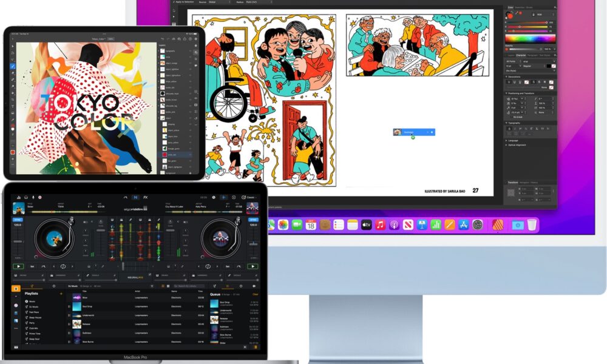Select the blue highlighted tool on the iPad toolbar
607x364 pixels.
[13, 66]
